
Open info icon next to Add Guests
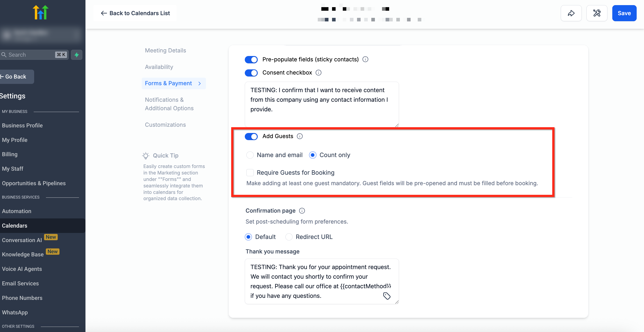[299, 136]
